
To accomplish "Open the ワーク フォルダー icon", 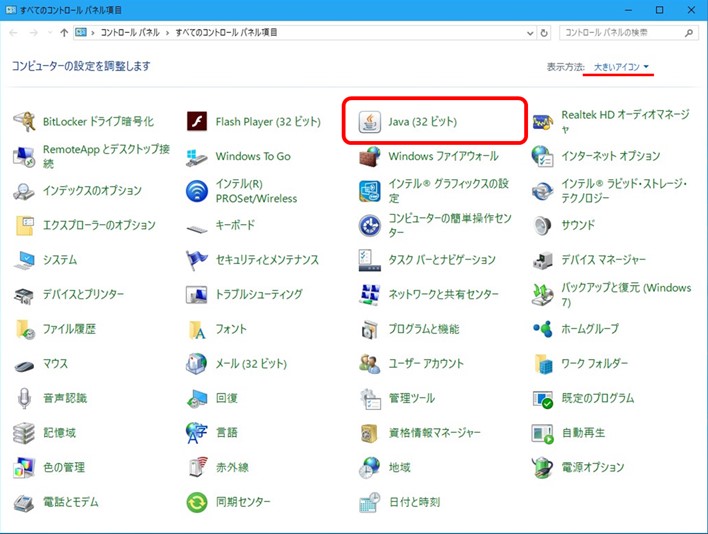I will [543, 364].
